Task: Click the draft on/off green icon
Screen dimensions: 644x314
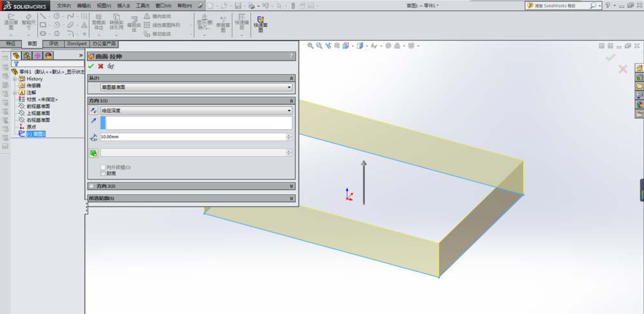Action: [93, 152]
